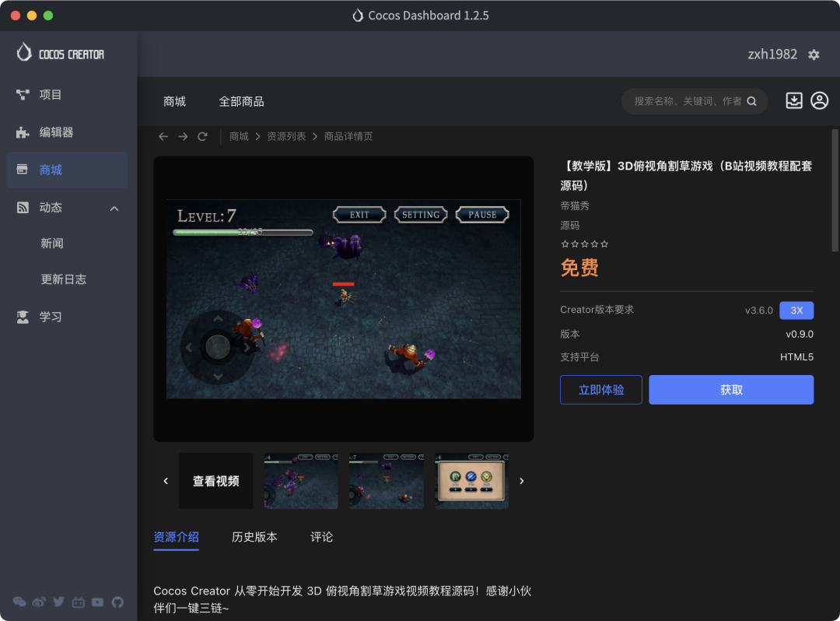Open the Twitter social icon
The width and height of the screenshot is (840, 621).
click(59, 602)
